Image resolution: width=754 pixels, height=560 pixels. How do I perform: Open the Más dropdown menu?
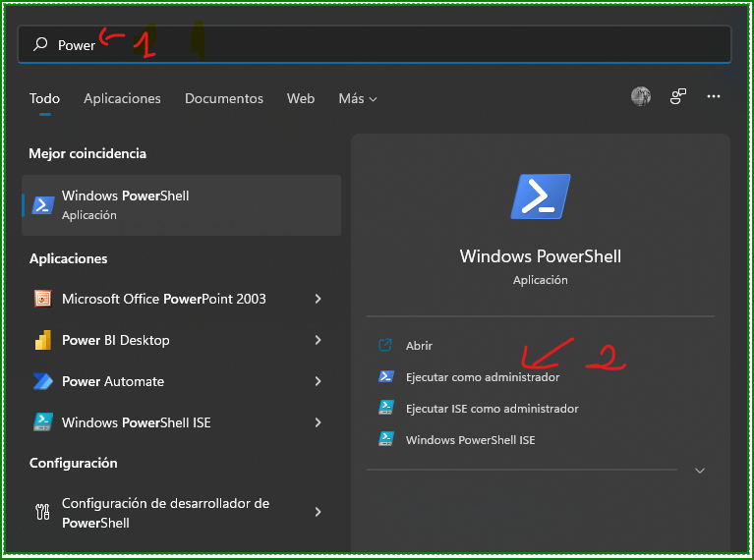click(357, 98)
